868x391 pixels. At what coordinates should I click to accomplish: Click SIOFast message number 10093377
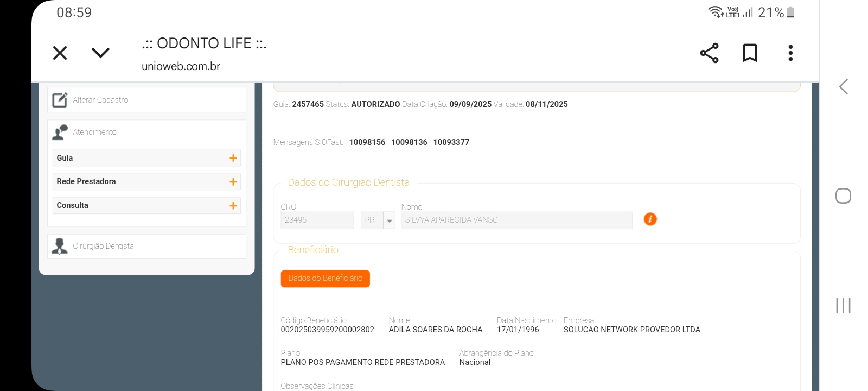451,142
